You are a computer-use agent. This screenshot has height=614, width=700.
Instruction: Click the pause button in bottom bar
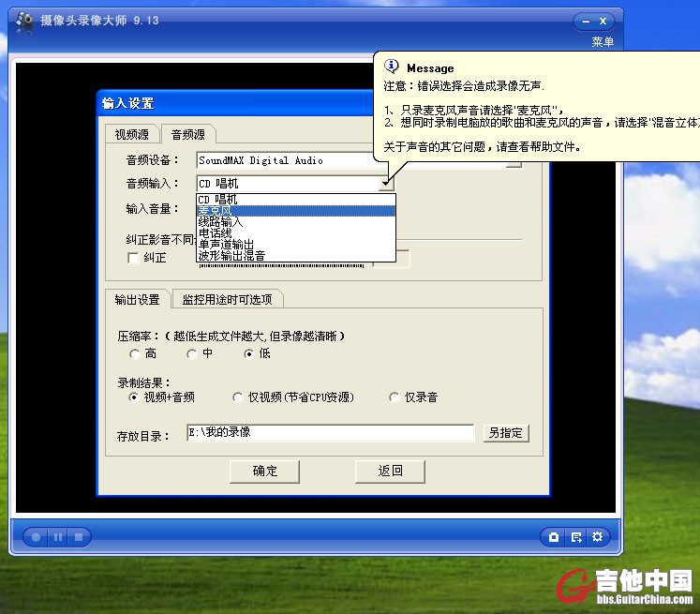pos(58,537)
